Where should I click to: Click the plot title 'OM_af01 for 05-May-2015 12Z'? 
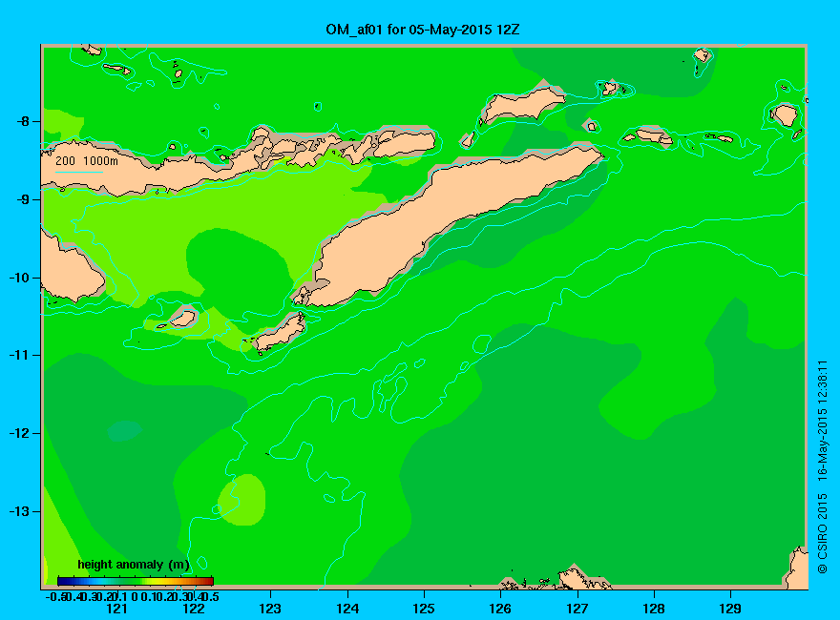coord(423,30)
